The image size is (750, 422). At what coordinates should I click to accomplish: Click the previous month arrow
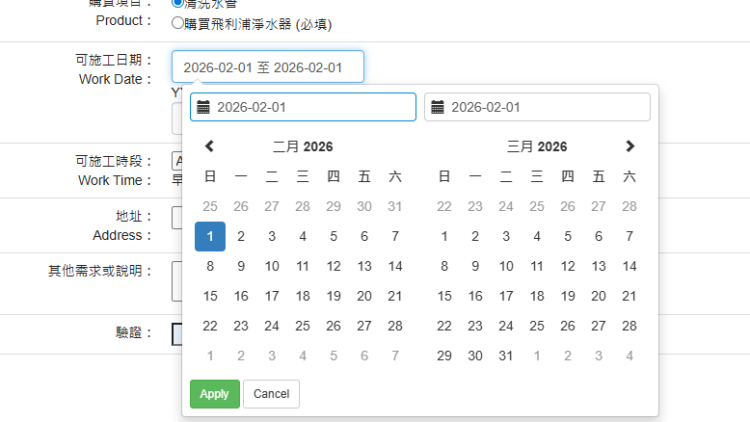pos(209,146)
